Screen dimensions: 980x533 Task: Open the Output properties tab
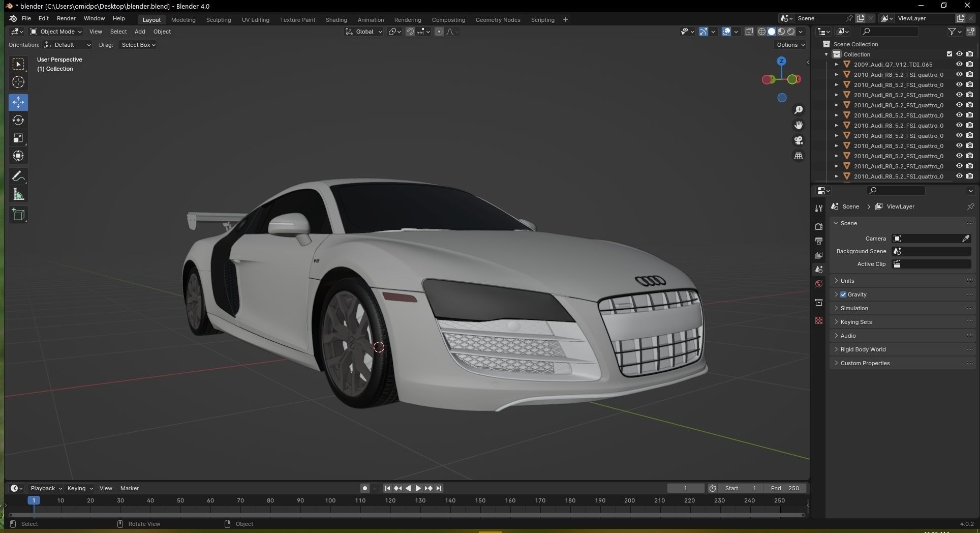point(819,241)
